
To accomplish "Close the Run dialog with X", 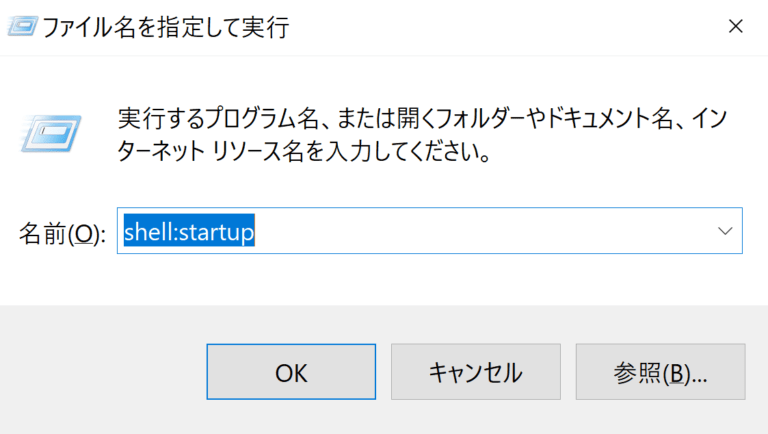I will pyautogui.click(x=735, y=27).
